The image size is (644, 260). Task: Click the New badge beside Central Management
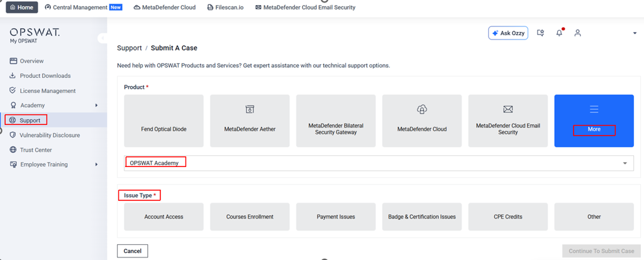(116, 7)
